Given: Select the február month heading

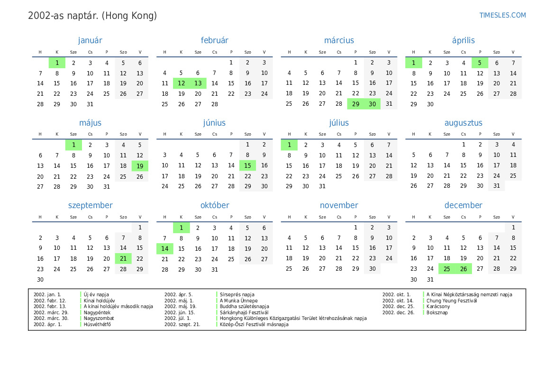Looking at the screenshot, I should click(215, 40).
